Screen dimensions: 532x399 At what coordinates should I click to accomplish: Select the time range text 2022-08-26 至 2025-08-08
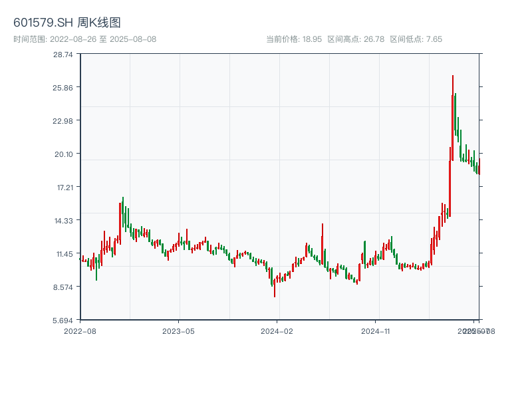103,39
